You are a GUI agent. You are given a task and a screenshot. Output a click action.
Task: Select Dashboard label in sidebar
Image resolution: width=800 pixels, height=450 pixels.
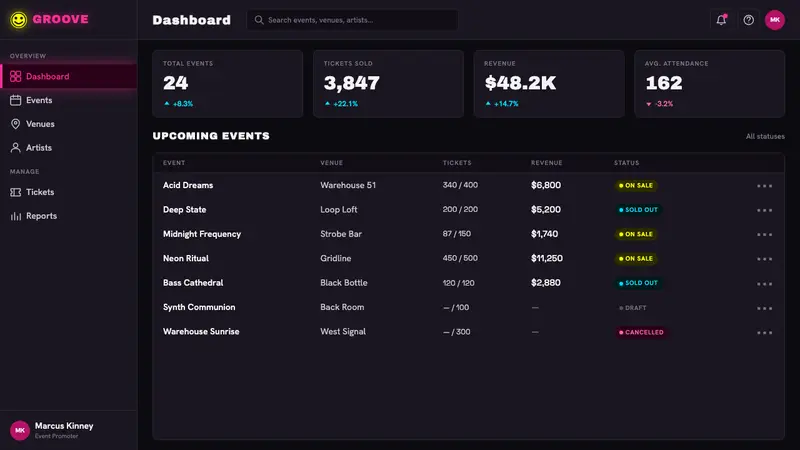coord(47,77)
